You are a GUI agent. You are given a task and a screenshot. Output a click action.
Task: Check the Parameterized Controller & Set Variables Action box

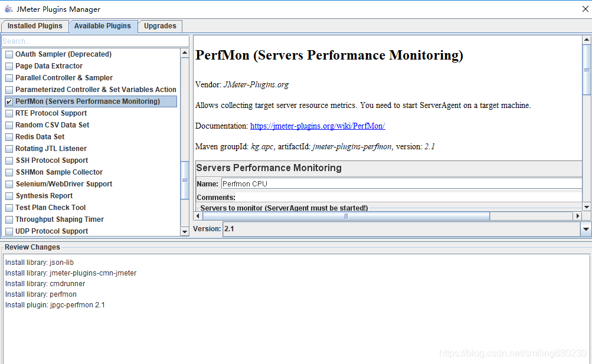[9, 90]
